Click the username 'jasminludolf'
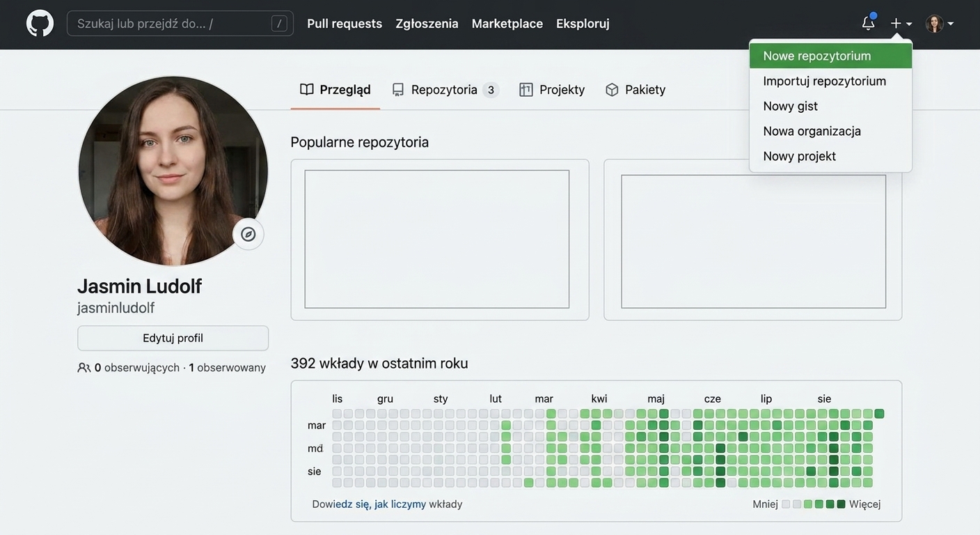Viewport: 980px width, 535px height. [x=116, y=308]
